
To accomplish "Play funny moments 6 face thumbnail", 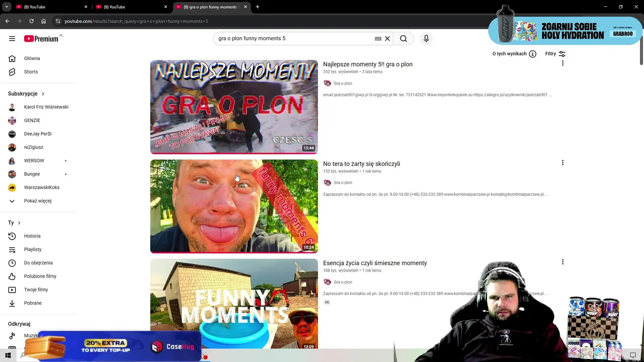I will coord(234,206).
